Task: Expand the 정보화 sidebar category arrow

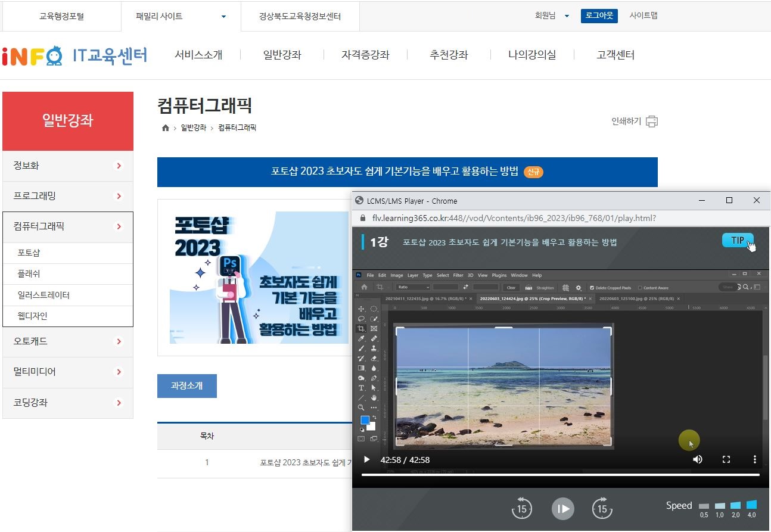Action: coord(119,166)
